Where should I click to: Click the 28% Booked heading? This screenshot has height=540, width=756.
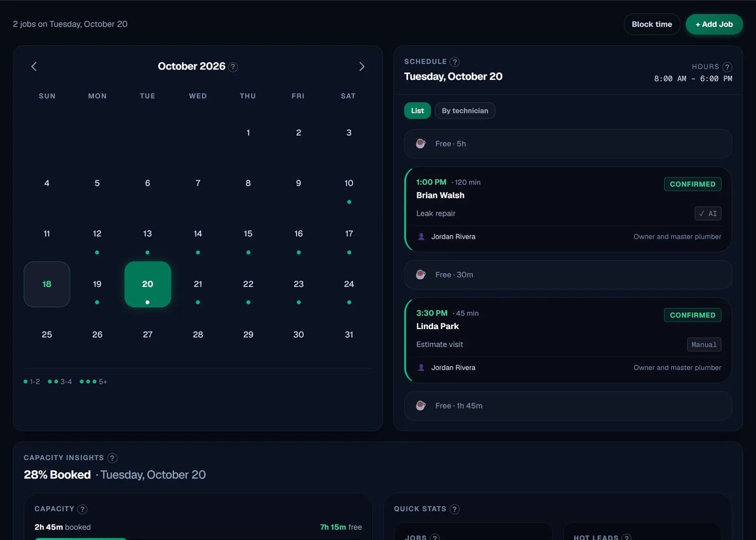pyautogui.click(x=57, y=475)
